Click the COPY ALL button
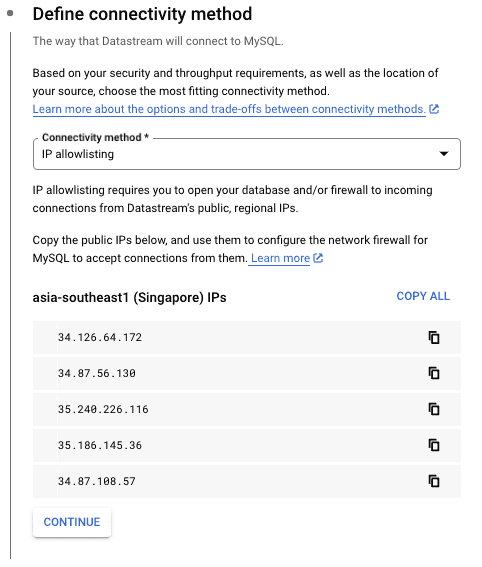The width and height of the screenshot is (482, 567). coord(423,296)
